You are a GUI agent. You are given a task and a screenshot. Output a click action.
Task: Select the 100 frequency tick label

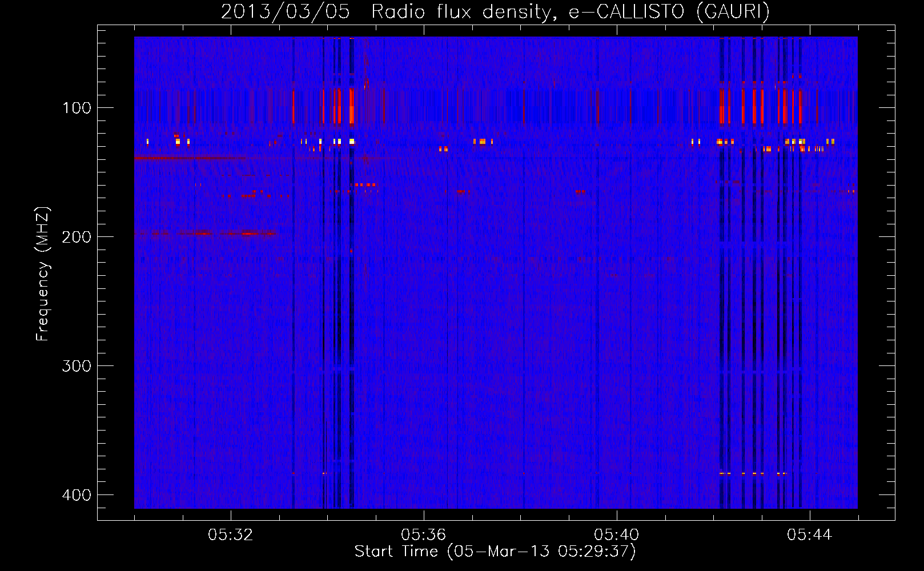point(77,108)
